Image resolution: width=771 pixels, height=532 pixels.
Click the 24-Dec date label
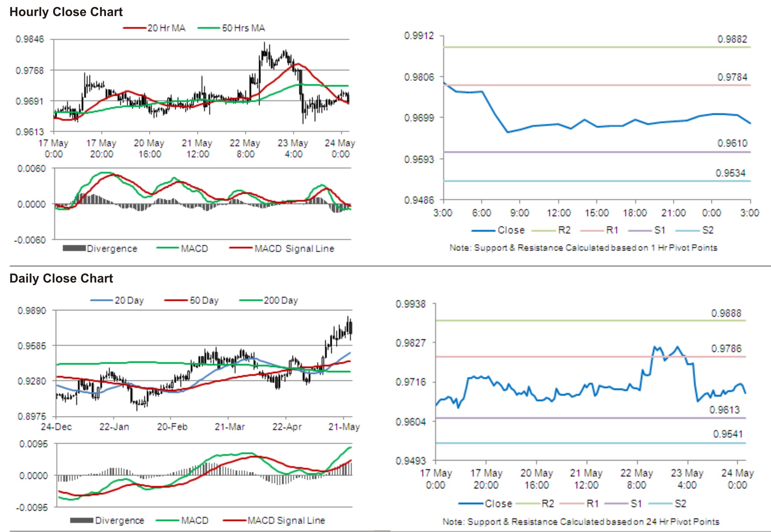tap(56, 427)
